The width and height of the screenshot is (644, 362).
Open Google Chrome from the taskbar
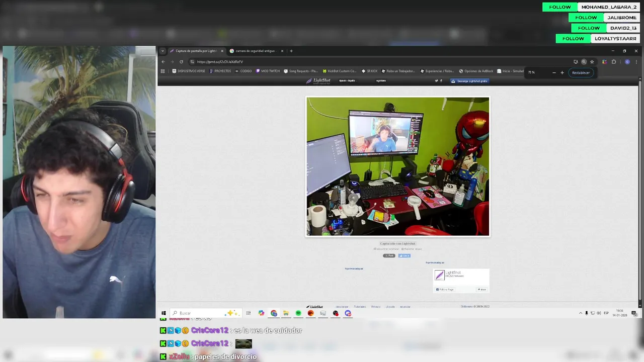pos(274,313)
